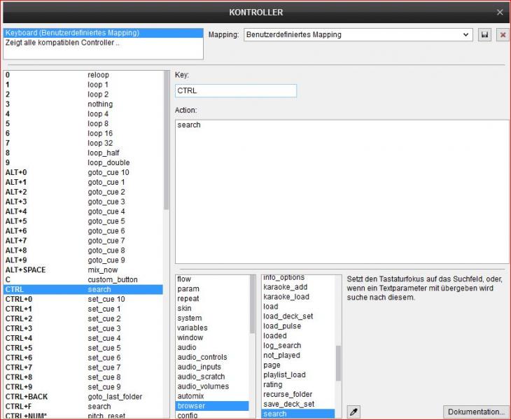Pick the page action

pyautogui.click(x=298, y=365)
